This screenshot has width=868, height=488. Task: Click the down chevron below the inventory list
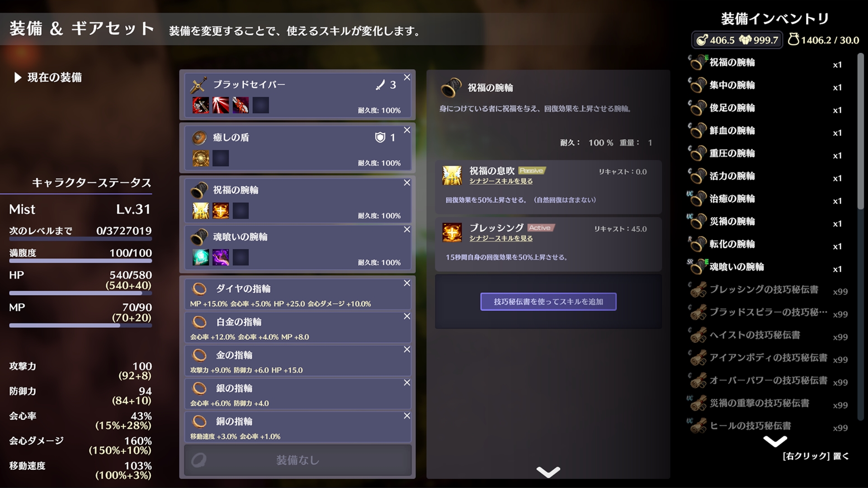(x=775, y=441)
